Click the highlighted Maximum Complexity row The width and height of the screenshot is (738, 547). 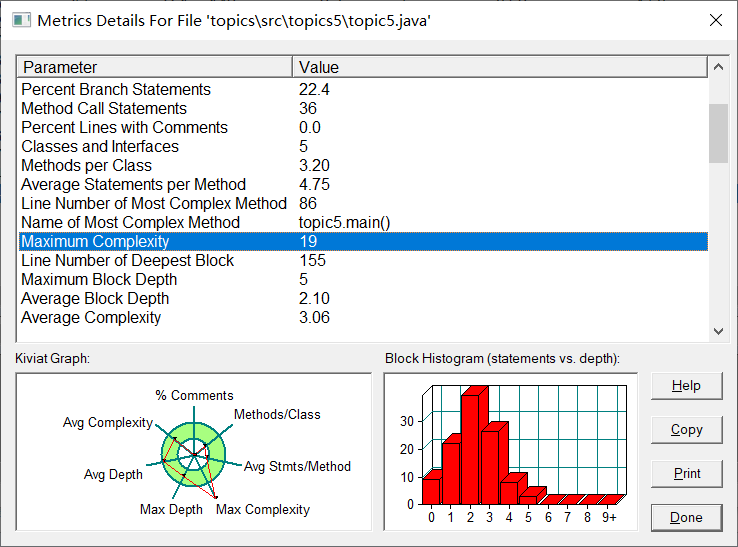point(362,241)
